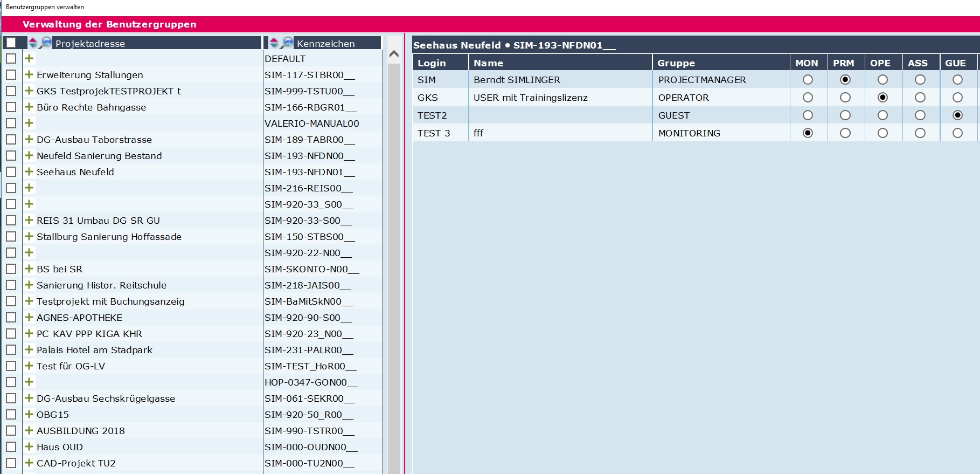Click the sort icon in the Kennzeichen column
Image resolution: width=980 pixels, height=474 pixels.
click(x=274, y=43)
